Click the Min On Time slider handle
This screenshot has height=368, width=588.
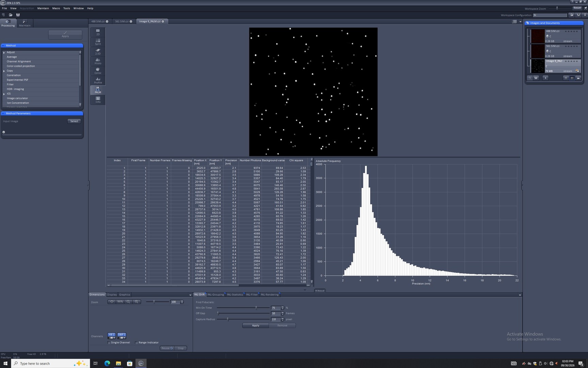click(256, 308)
